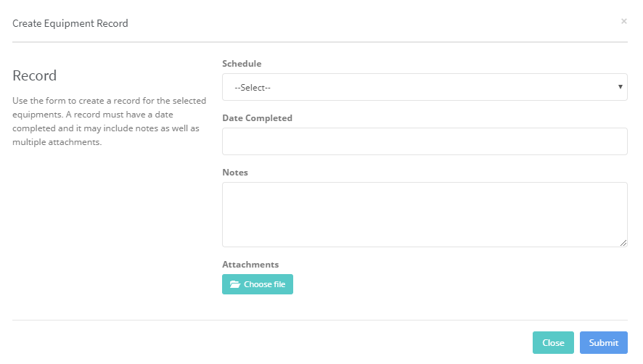Click the Attachments label

point(250,265)
